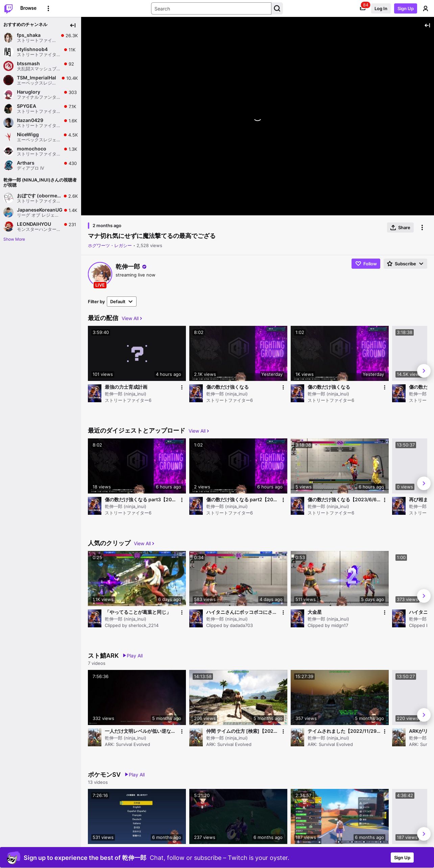
Task: Open options for 大金星 clip
Action: [384, 612]
